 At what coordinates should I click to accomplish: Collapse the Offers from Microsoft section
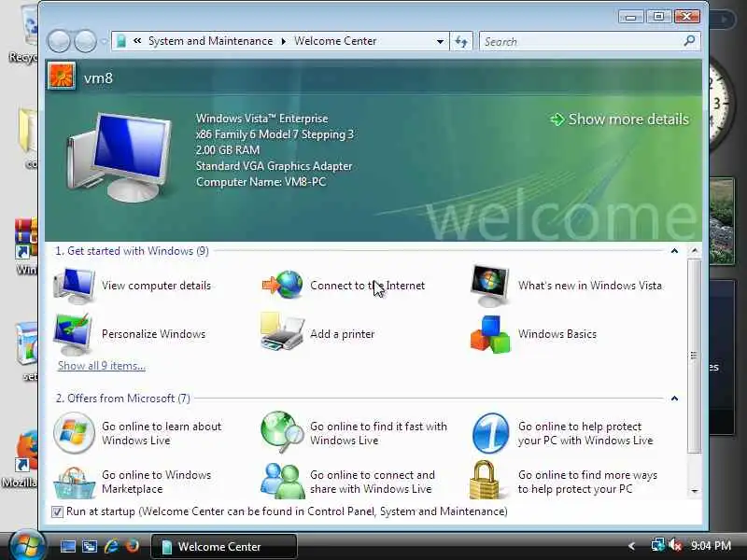pos(674,399)
